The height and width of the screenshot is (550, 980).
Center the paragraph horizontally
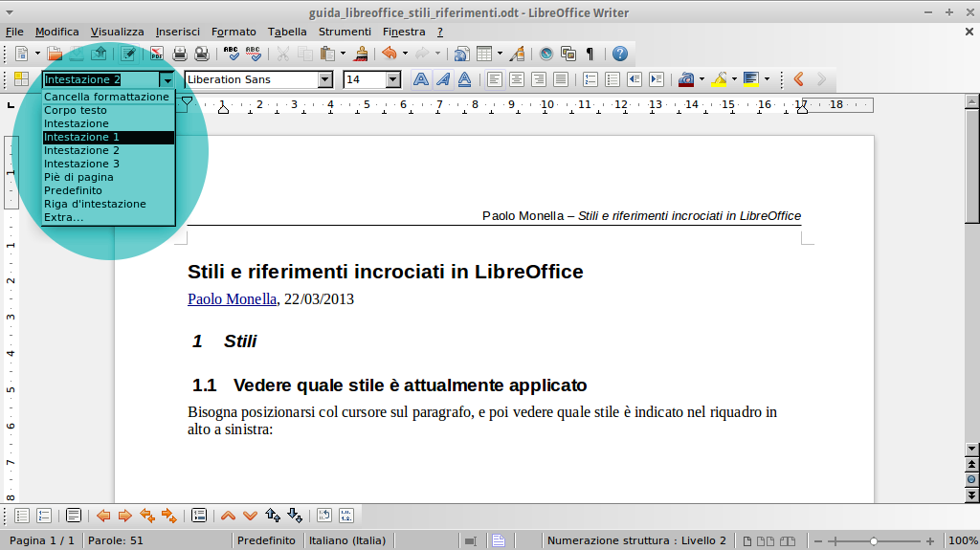point(516,79)
